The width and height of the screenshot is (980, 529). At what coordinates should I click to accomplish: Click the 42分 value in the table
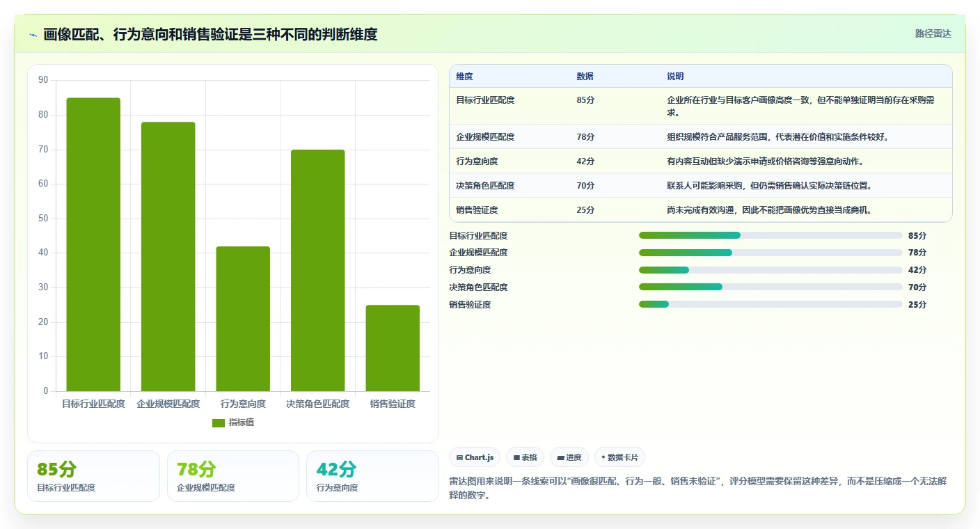coord(585,161)
